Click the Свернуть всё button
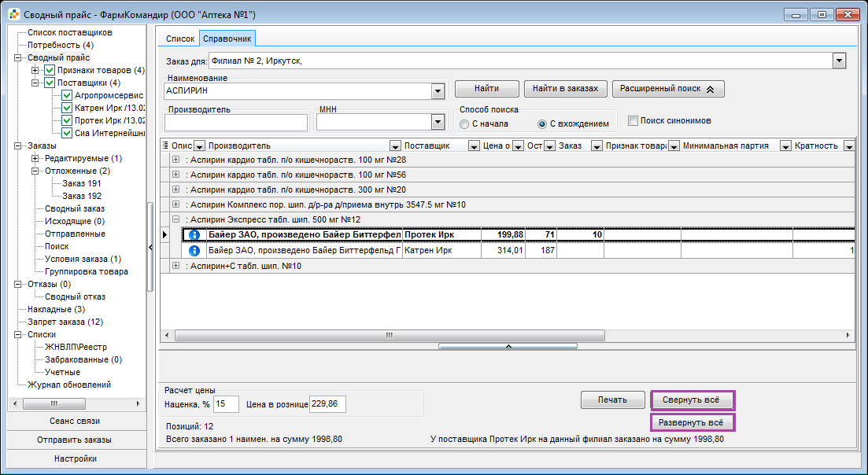Viewport: 868px width, 475px height. click(693, 400)
